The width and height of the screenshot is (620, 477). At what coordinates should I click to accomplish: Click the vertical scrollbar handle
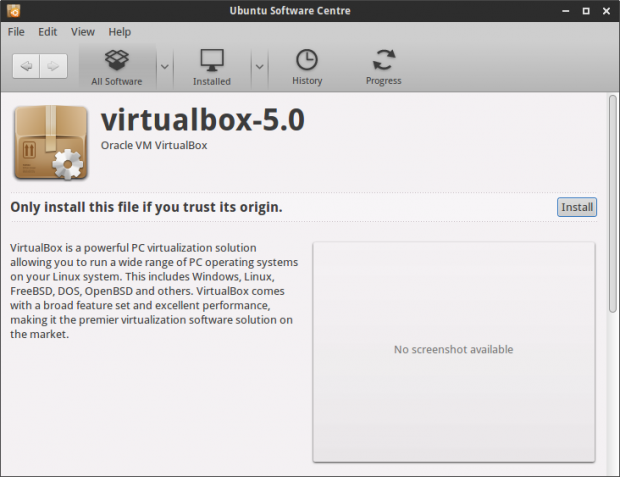[x=613, y=204]
